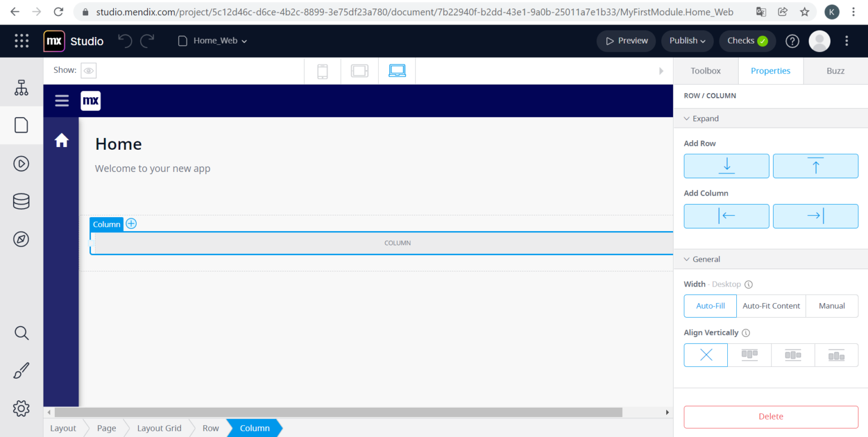Select the Theme paintbrush icon
This screenshot has height=437, width=868.
21,370
